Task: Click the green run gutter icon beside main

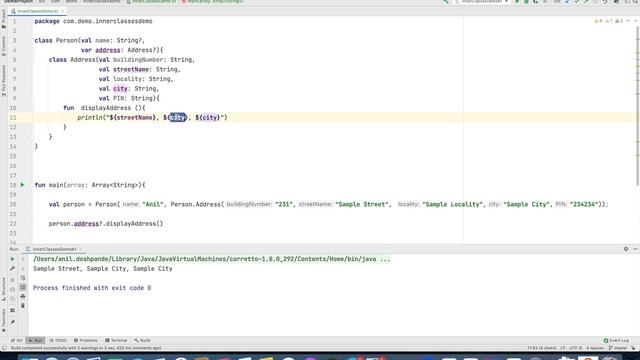Action: coord(22,185)
